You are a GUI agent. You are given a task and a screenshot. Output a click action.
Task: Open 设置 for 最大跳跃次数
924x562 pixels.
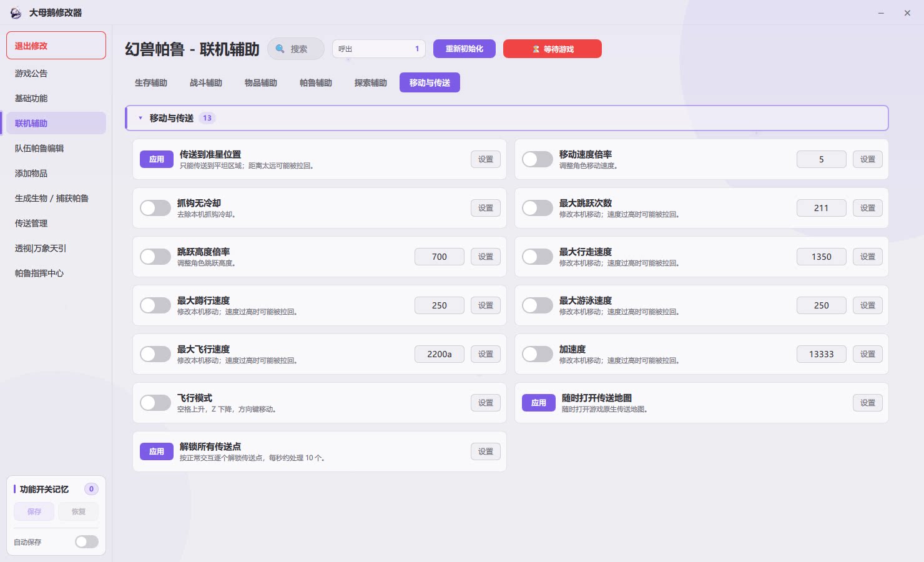tap(868, 208)
